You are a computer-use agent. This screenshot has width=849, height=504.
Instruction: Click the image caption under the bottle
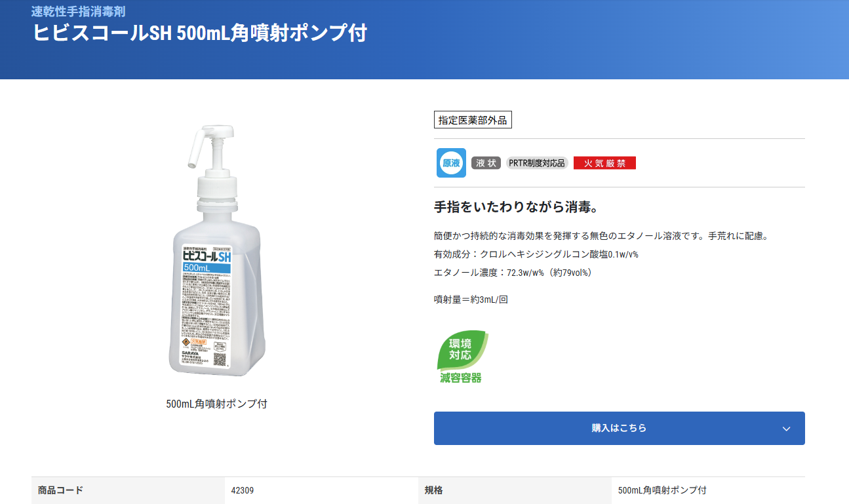click(x=216, y=404)
